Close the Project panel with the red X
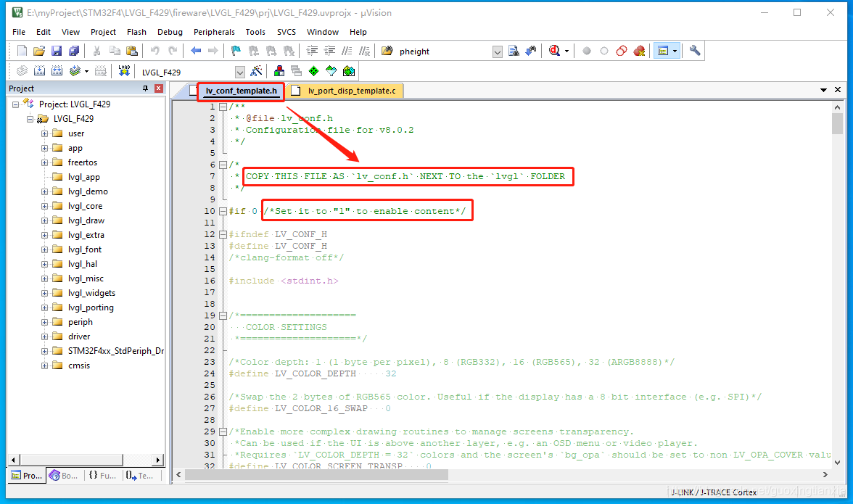 [x=159, y=88]
